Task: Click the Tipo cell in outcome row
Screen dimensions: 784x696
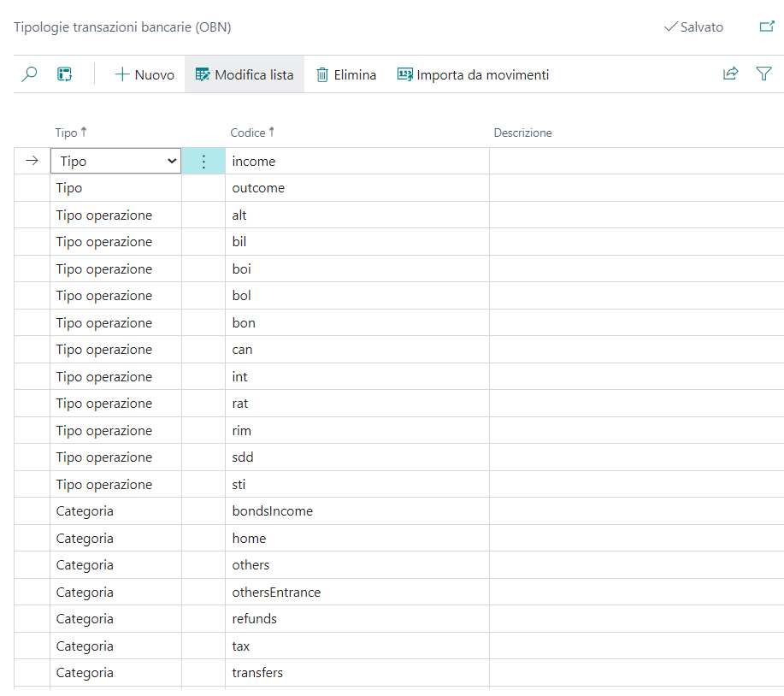Action: point(115,188)
